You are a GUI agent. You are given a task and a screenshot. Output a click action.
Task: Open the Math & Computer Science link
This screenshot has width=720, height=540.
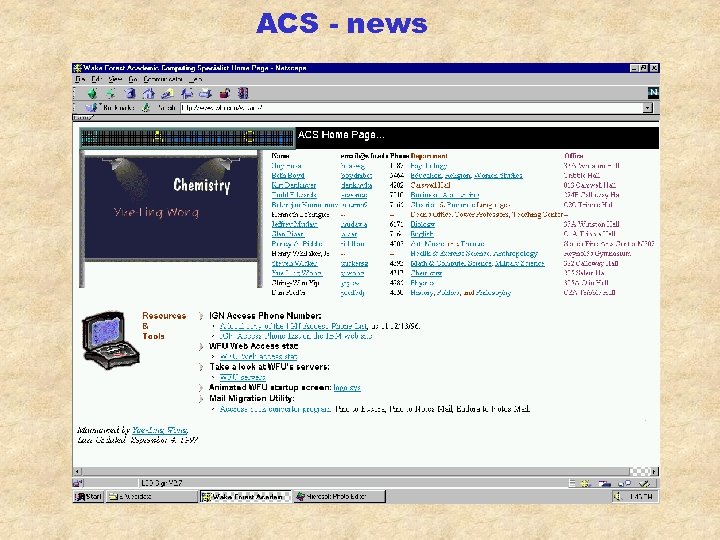pyautogui.click(x=451, y=263)
